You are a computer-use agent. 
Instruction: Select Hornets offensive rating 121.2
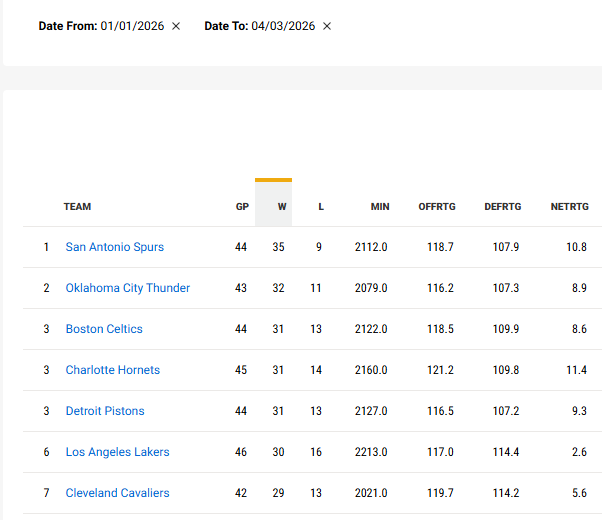[440, 370]
